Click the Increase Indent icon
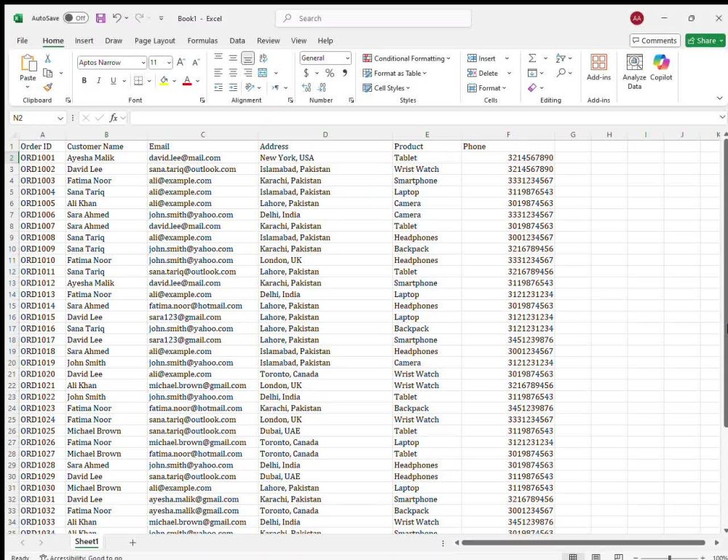Screen dimensions: 728x560 (x=233, y=87)
